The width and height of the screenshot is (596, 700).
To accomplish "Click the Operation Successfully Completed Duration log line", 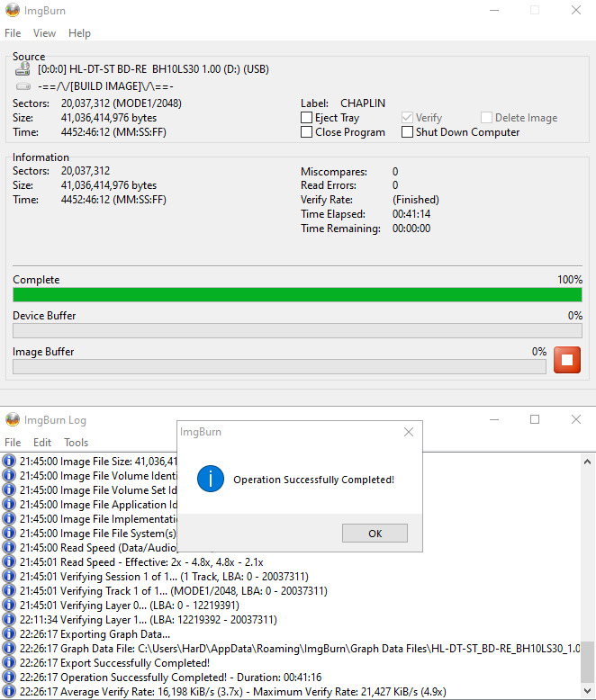I will [171, 677].
